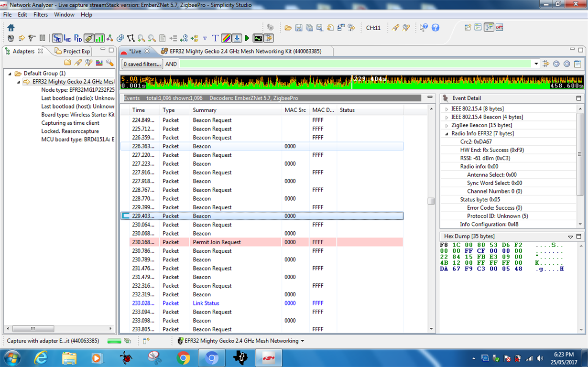This screenshot has width=588, height=367.
Task: Collapse the Default Group (1) tree node
Action: (x=10, y=74)
